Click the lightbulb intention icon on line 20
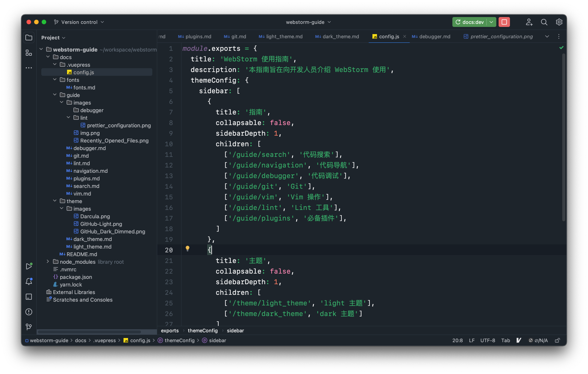588x374 pixels. coord(187,249)
